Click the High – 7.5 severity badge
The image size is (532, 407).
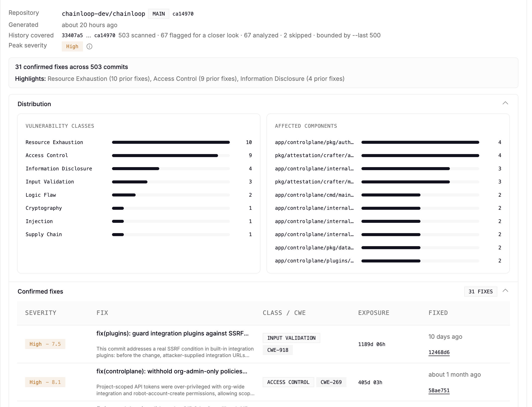pos(45,344)
